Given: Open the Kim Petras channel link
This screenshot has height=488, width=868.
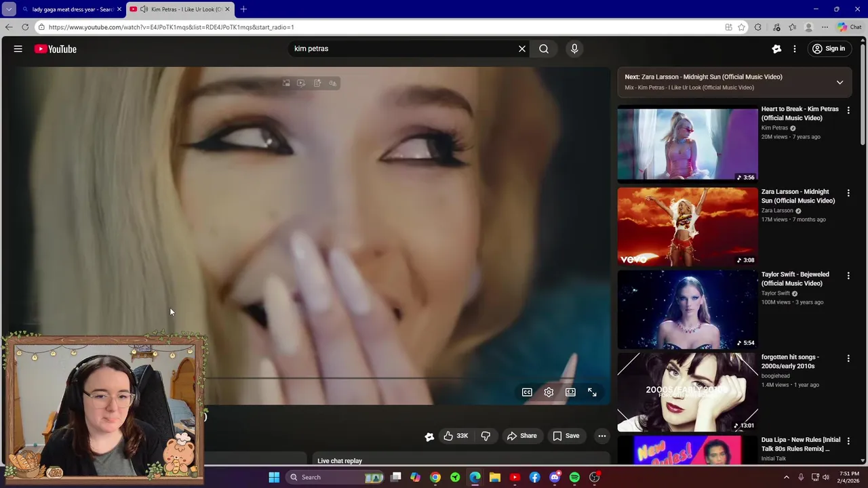Looking at the screenshot, I should [774, 128].
